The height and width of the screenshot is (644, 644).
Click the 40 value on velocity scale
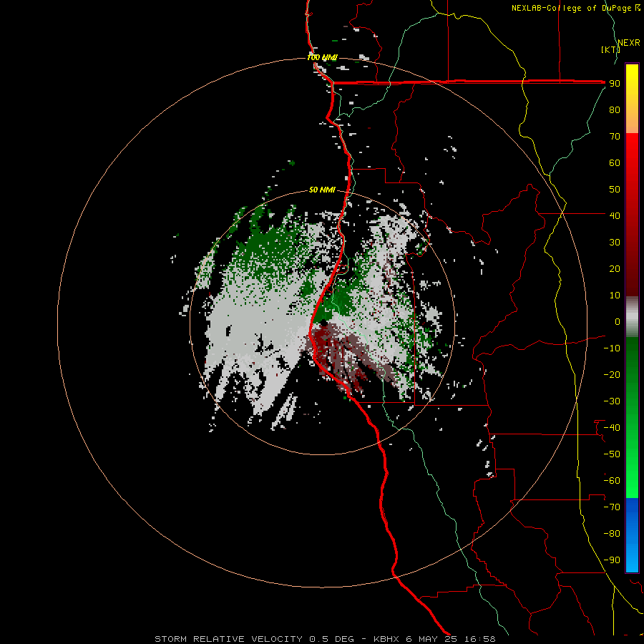click(615, 215)
